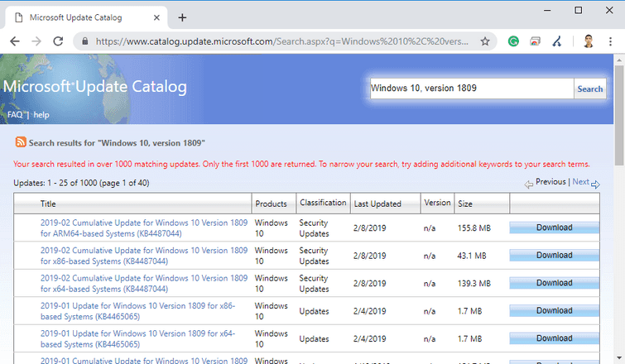Image resolution: width=625 pixels, height=364 pixels.
Task: Open the blue branch extension icon
Action: tap(557, 41)
